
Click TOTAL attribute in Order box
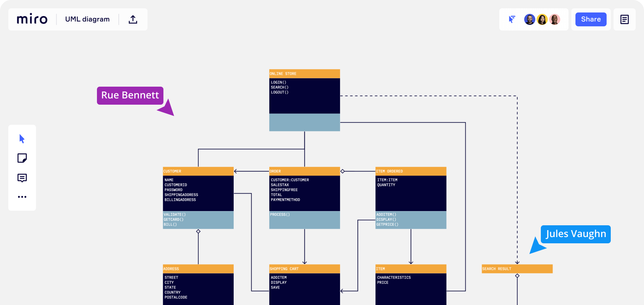(x=276, y=195)
